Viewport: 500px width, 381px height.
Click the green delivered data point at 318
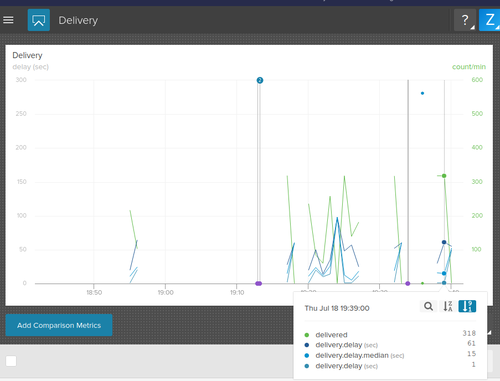444,176
